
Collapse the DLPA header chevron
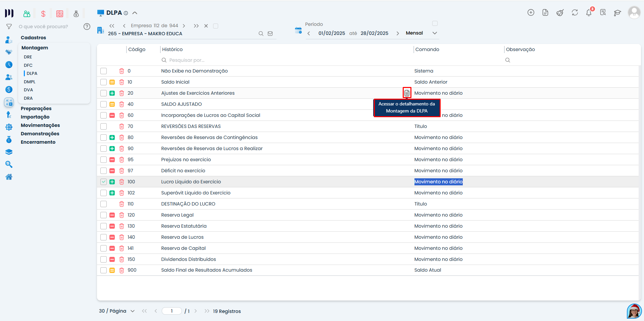[x=135, y=13]
